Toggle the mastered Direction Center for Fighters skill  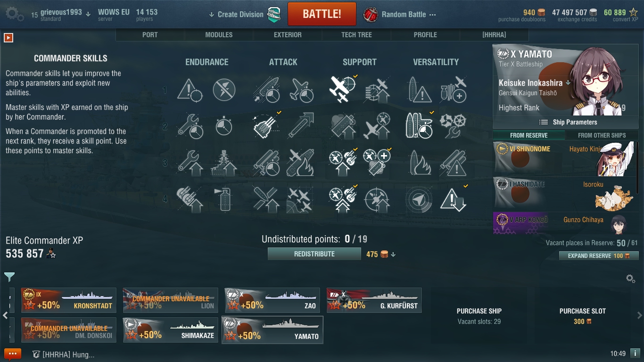click(x=342, y=90)
